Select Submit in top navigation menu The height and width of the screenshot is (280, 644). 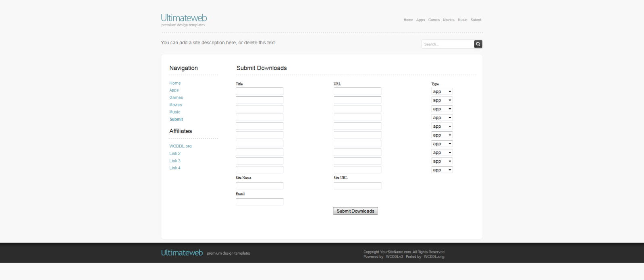click(x=476, y=20)
